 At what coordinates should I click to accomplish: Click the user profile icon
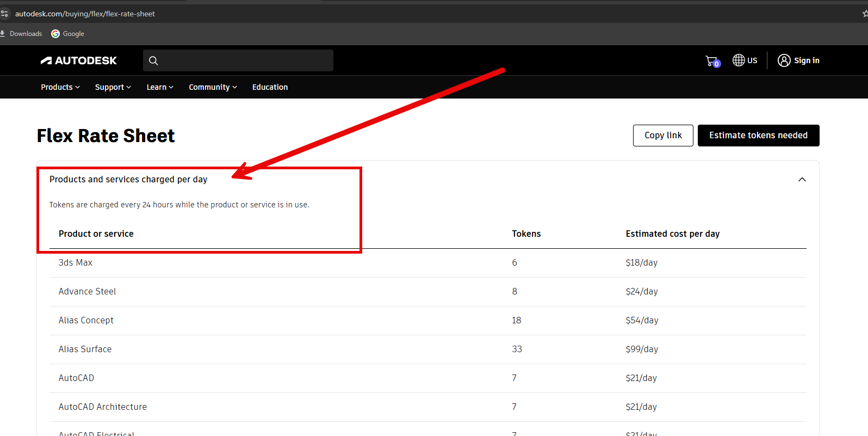pos(784,60)
